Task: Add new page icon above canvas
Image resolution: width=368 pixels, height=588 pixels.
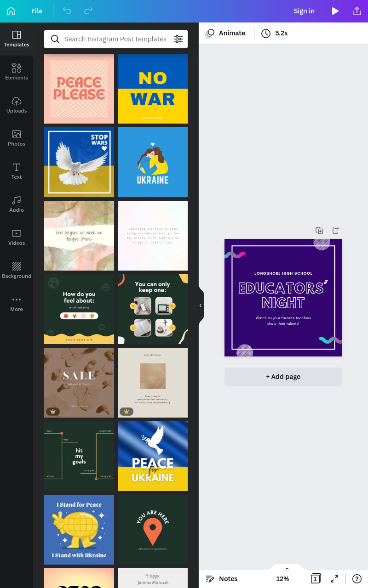Action: [336, 230]
